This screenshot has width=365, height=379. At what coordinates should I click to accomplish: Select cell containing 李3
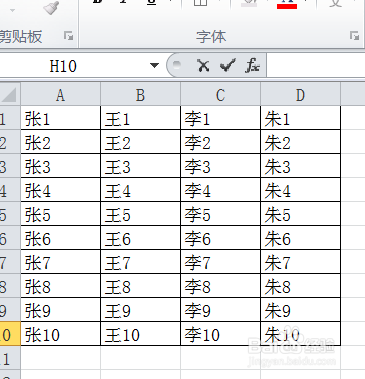point(220,166)
